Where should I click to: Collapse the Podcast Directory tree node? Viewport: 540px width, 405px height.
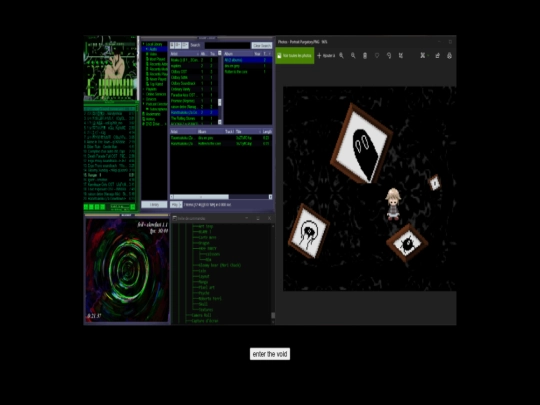tap(144, 104)
